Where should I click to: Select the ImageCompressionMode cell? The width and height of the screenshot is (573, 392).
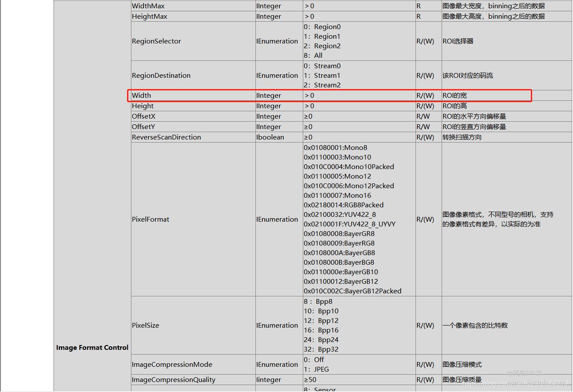[x=172, y=365]
